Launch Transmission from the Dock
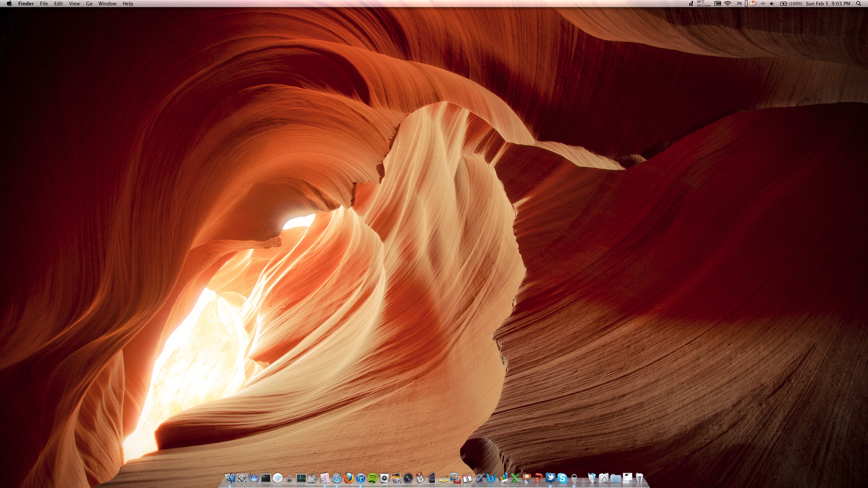 [x=420, y=478]
